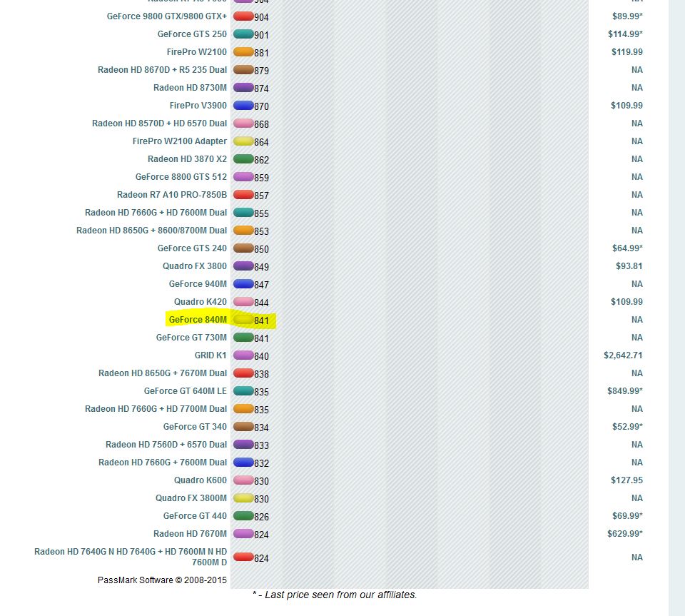Open Radeon HD 8570D + HD 6570 Dual

tap(159, 123)
